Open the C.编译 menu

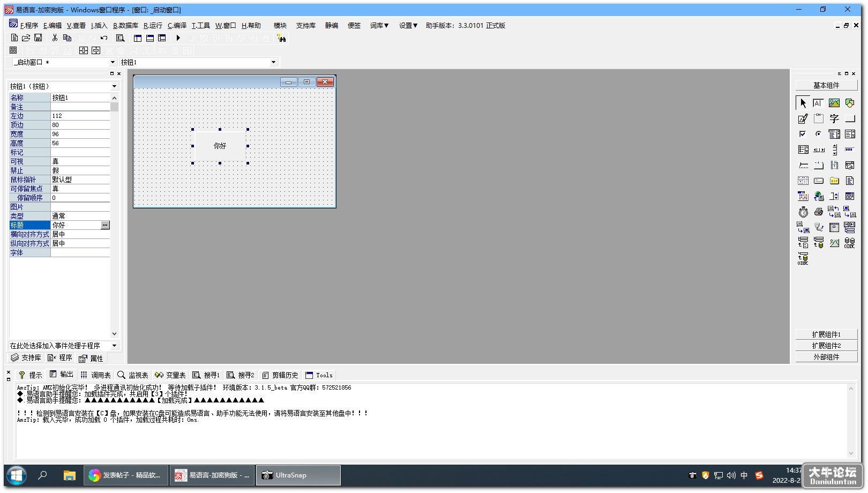point(177,25)
